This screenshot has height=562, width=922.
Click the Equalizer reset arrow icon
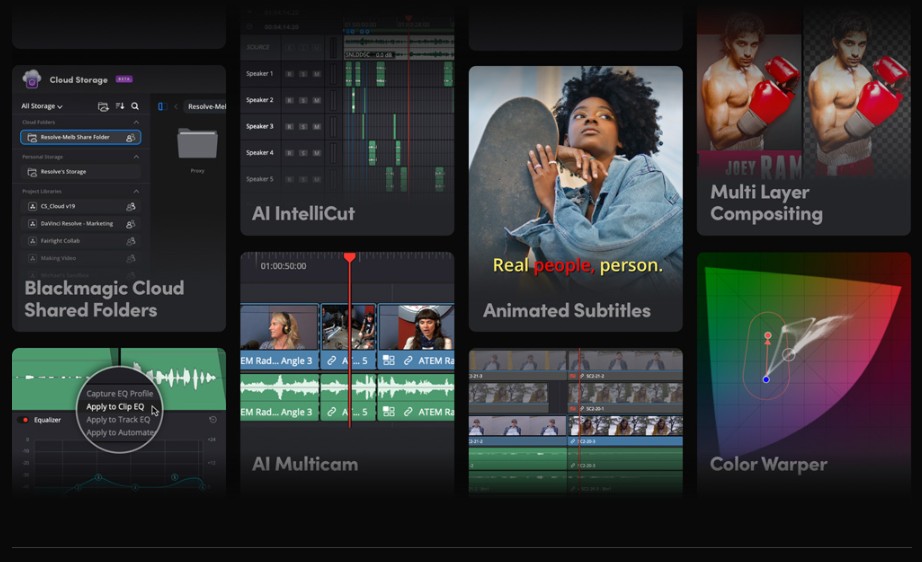coord(213,420)
